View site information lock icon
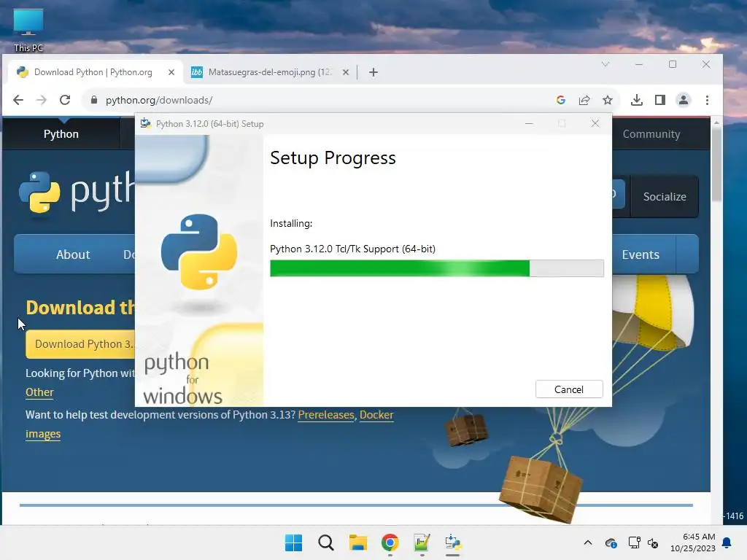 (x=94, y=100)
